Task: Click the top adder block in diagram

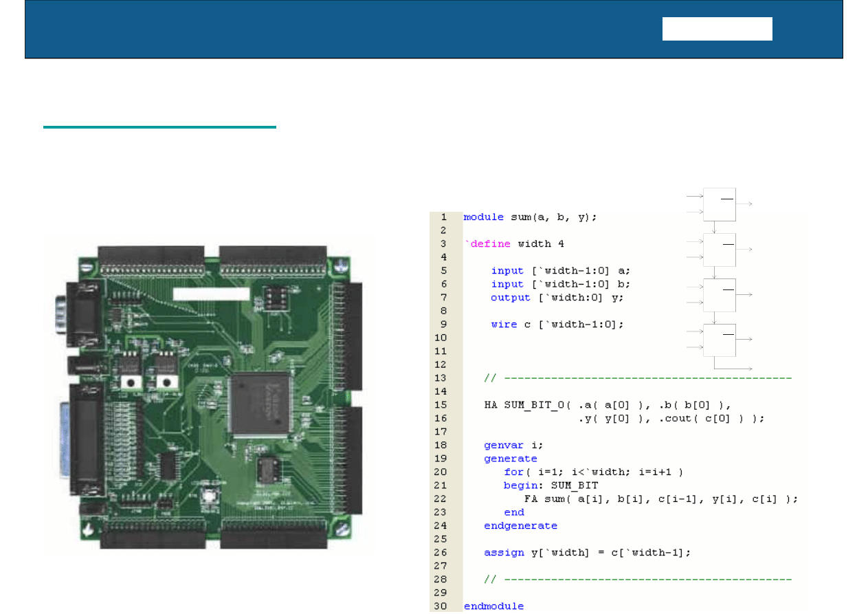Action: coord(719,204)
